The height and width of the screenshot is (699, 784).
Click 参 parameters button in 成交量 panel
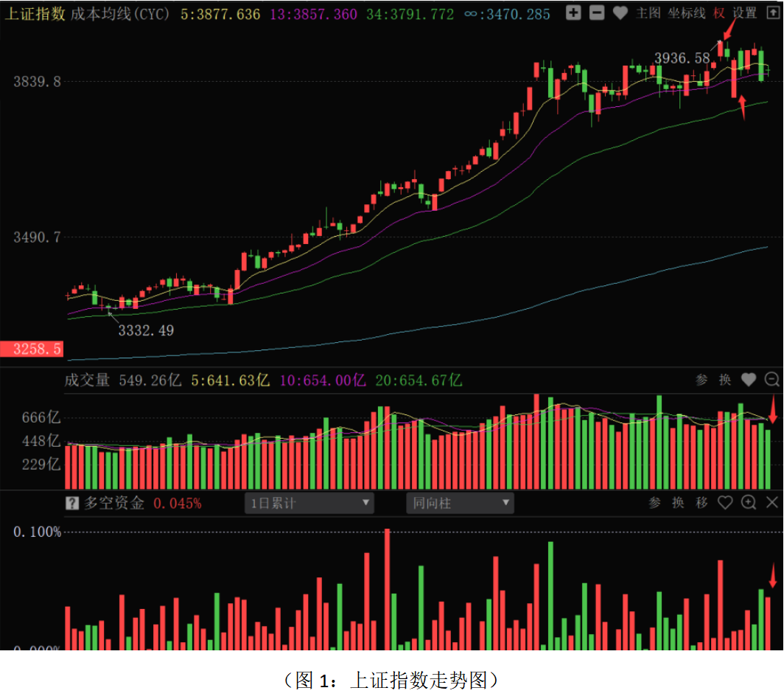click(x=701, y=380)
